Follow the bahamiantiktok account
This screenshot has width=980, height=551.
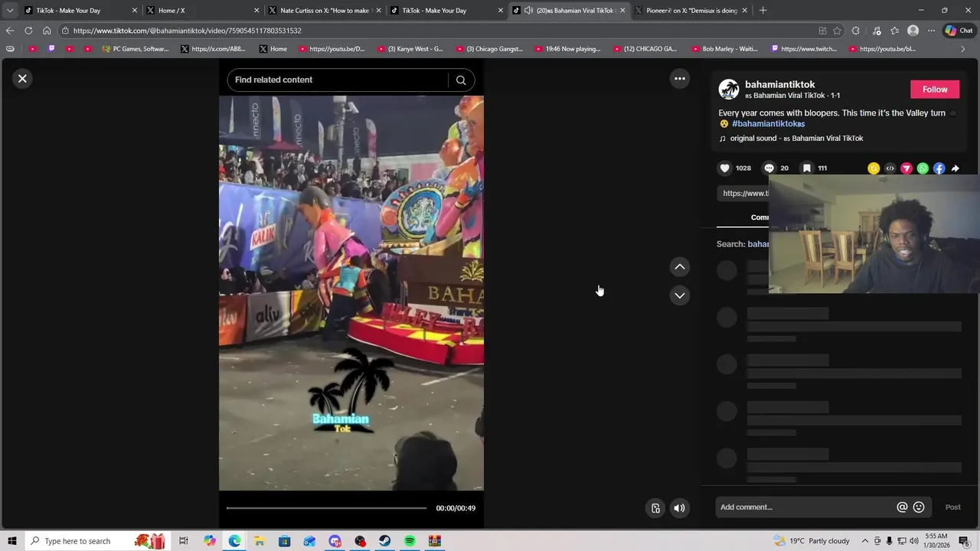935,90
